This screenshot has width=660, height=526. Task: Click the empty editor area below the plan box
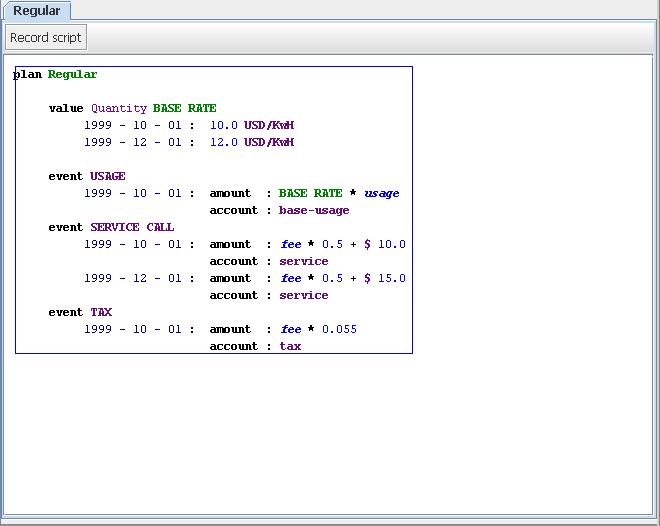(x=330, y=430)
